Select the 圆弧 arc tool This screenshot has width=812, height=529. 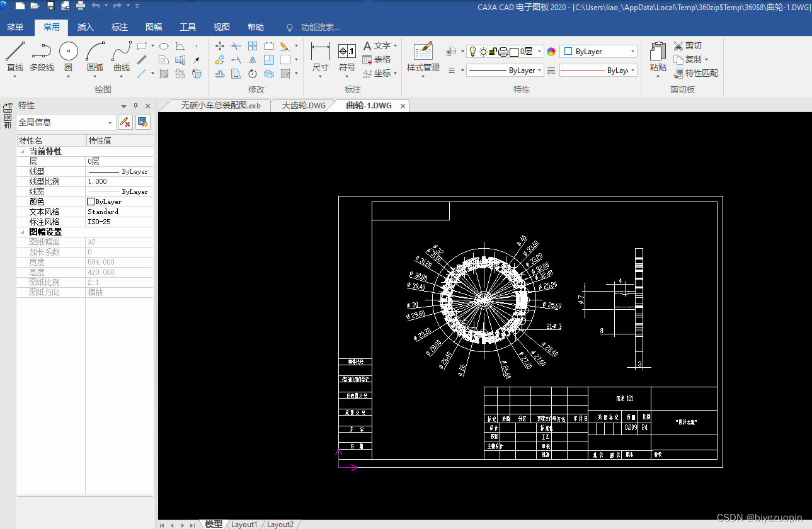pos(95,56)
